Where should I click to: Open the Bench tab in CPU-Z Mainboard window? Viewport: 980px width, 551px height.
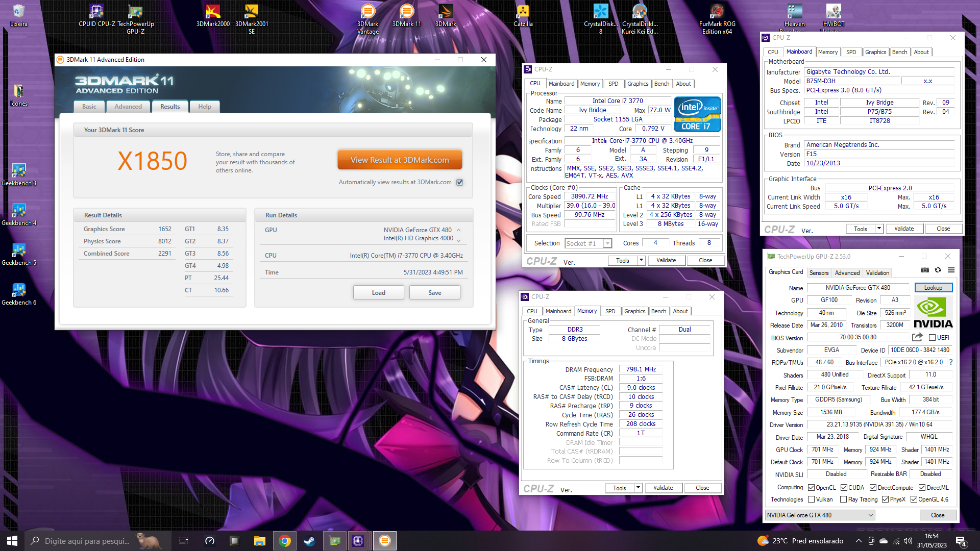click(x=899, y=52)
